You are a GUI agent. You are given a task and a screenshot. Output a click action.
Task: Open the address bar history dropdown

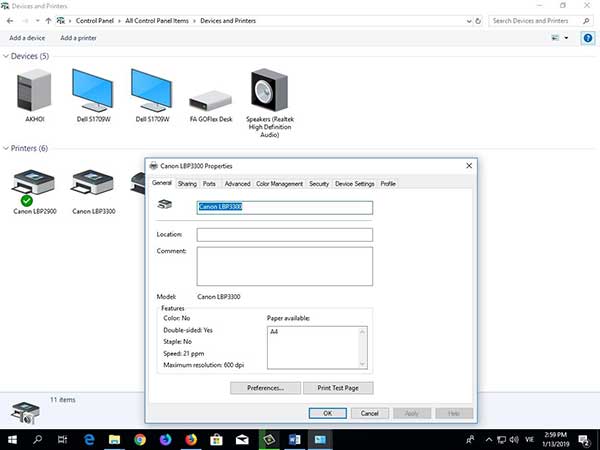coord(469,21)
